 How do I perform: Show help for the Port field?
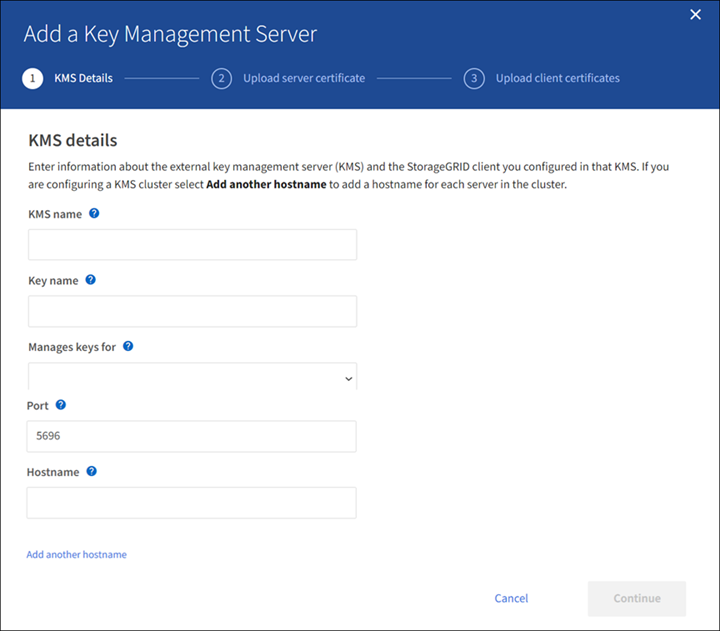click(61, 405)
